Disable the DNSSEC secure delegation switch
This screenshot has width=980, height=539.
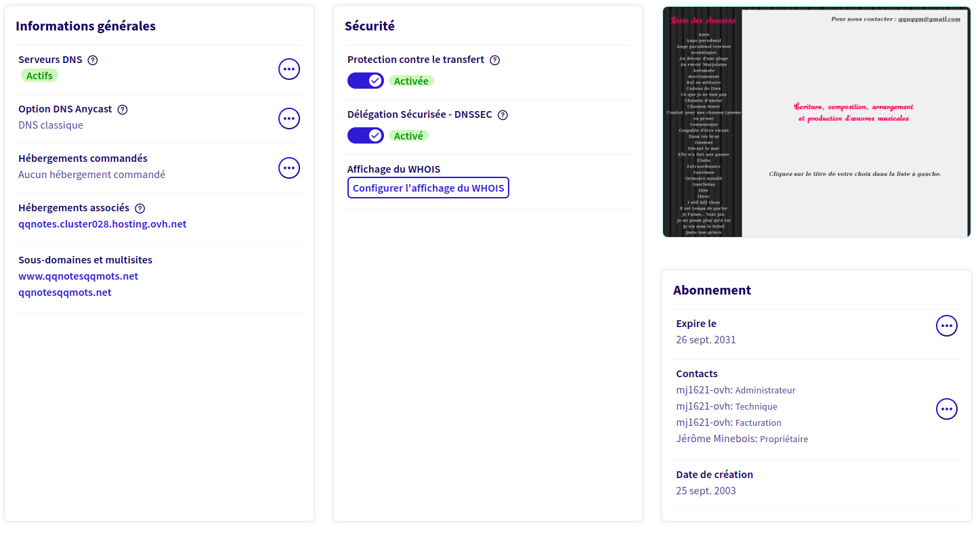pos(366,135)
